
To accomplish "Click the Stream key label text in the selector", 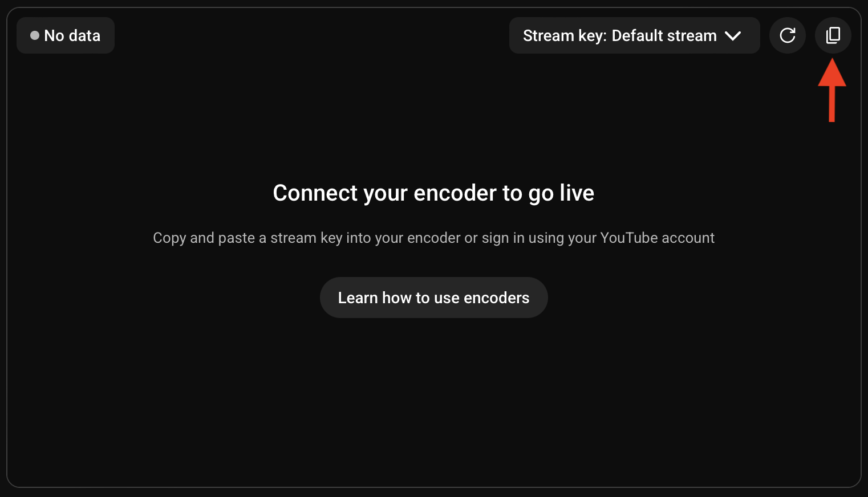I will pyautogui.click(x=565, y=36).
